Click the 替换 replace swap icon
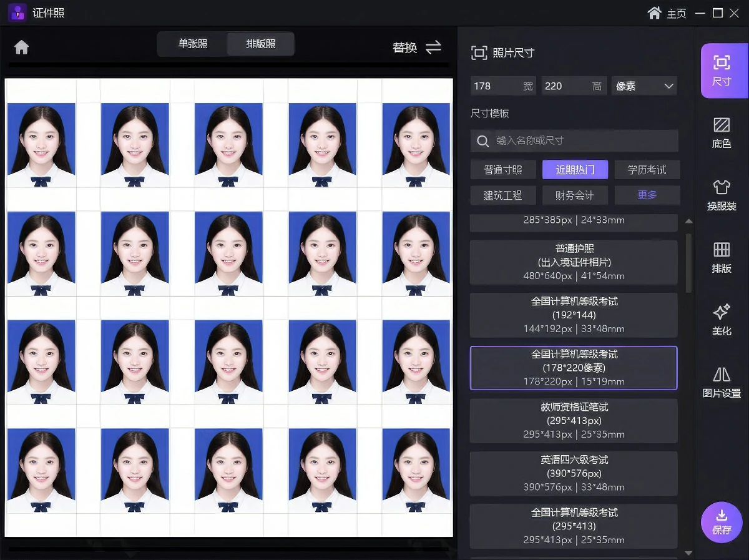The image size is (749, 560). coord(433,47)
